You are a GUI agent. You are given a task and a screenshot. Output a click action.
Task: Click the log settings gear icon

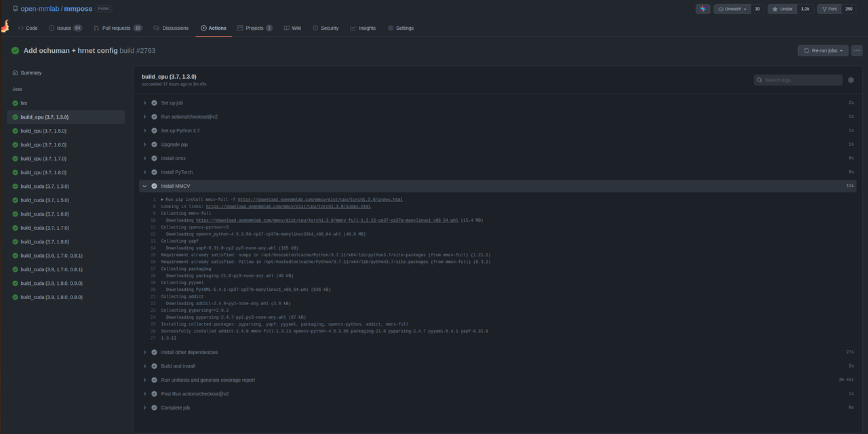pos(851,79)
